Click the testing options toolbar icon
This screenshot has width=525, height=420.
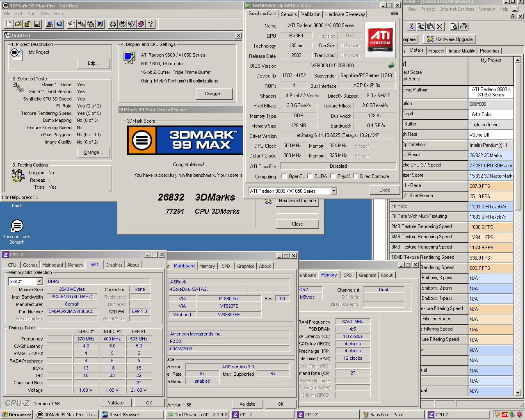point(91,24)
